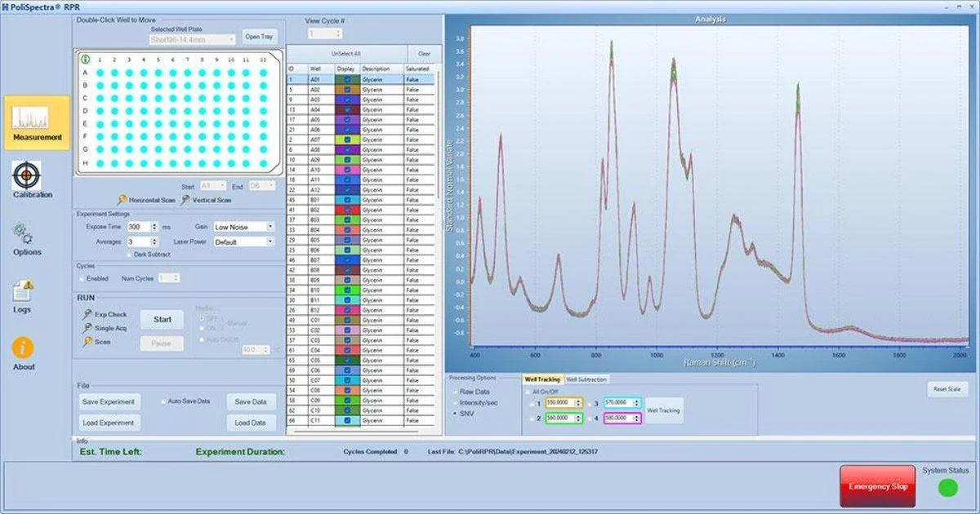Viewport: 980px width, 514px height.
Task: Open the Measurement panel icon
Action: [x=37, y=121]
